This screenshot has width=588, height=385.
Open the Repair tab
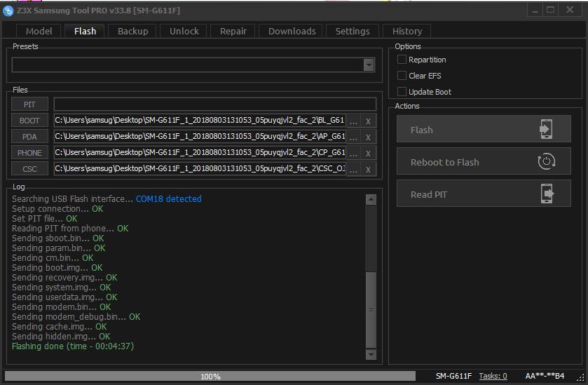coord(233,31)
